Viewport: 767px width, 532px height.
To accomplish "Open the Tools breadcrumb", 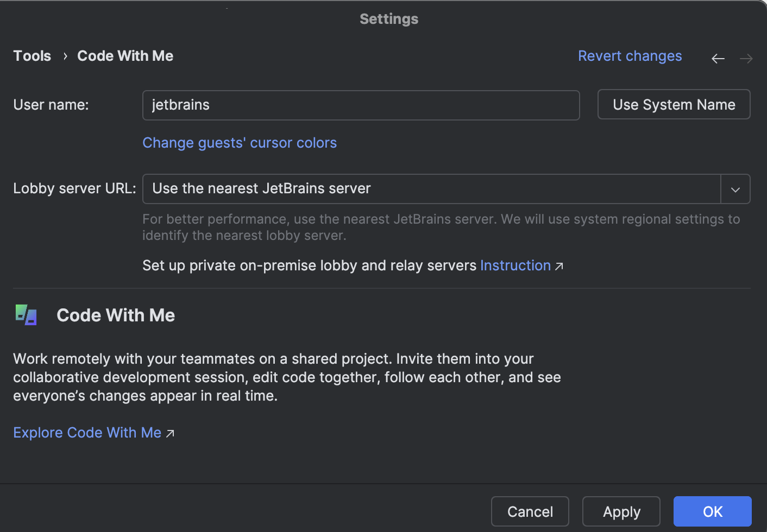I will pos(32,55).
